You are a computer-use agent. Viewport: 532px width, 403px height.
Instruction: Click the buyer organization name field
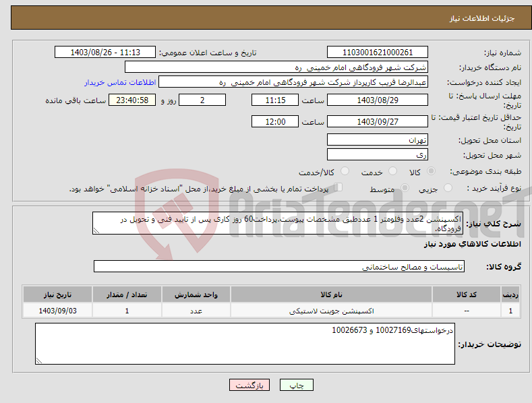point(276,67)
